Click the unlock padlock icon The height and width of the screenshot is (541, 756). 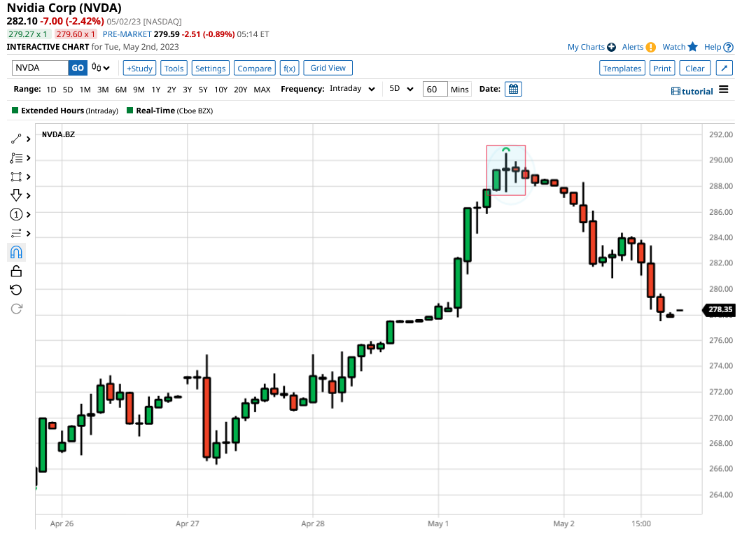point(15,271)
